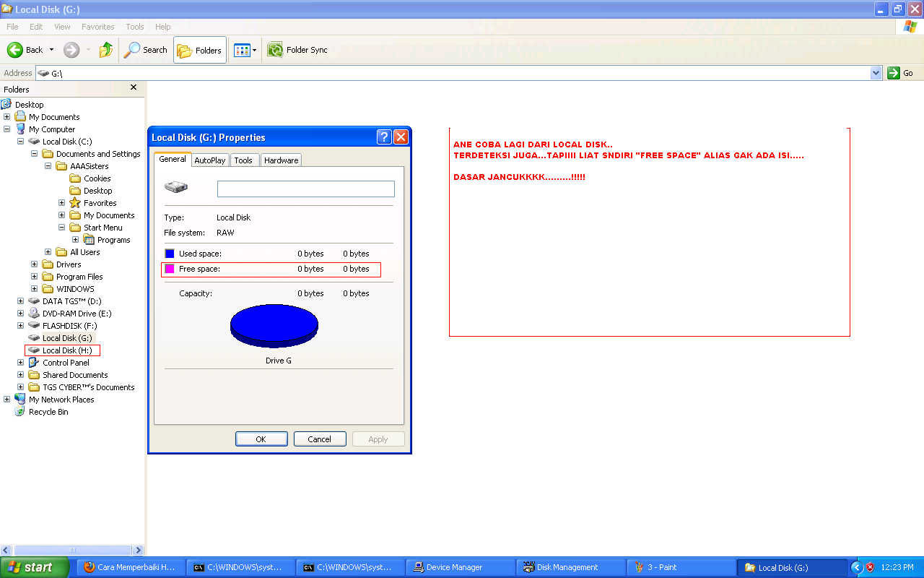Screen dimensions: 924x578
Task: Open the Tools menu
Action: [x=134, y=27]
